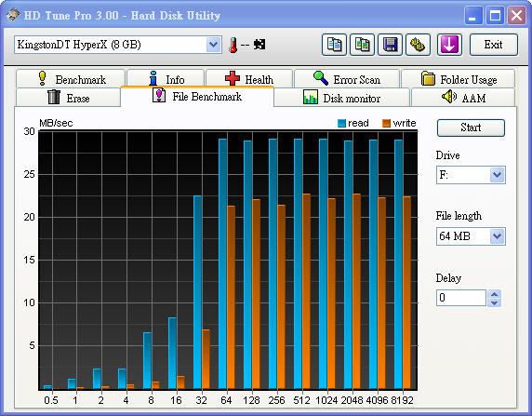
Task: Copy screenshot to clipboard icon
Action: (x=362, y=45)
